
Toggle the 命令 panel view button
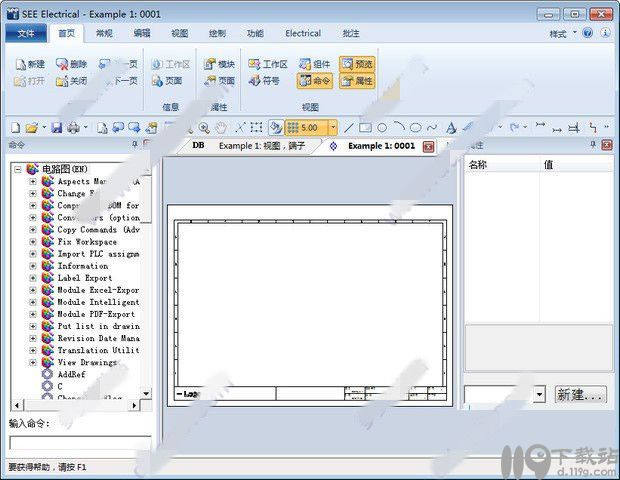315,81
